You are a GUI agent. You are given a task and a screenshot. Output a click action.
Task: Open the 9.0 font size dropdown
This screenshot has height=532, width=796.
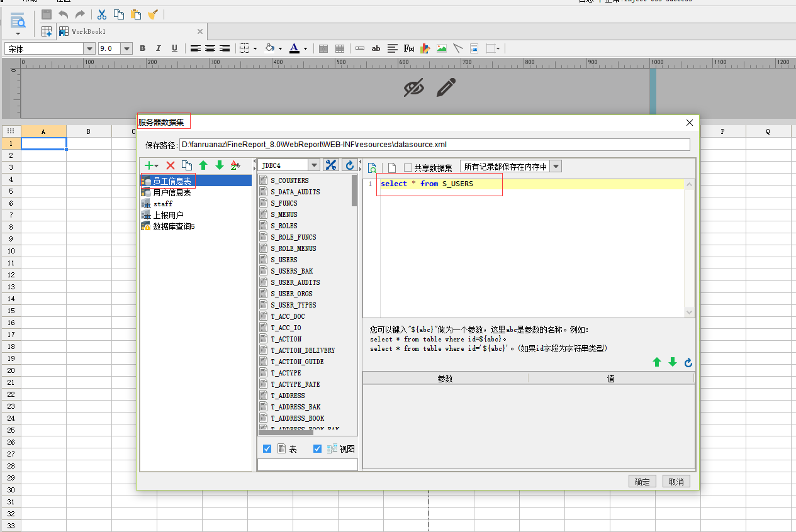(x=126, y=48)
